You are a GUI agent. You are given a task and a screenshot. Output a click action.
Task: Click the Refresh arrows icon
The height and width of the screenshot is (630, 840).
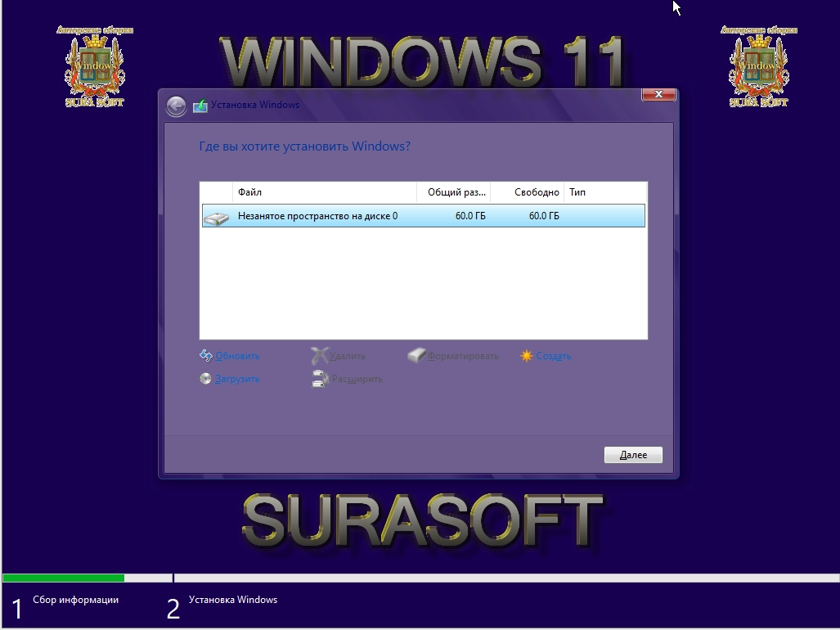coord(206,355)
